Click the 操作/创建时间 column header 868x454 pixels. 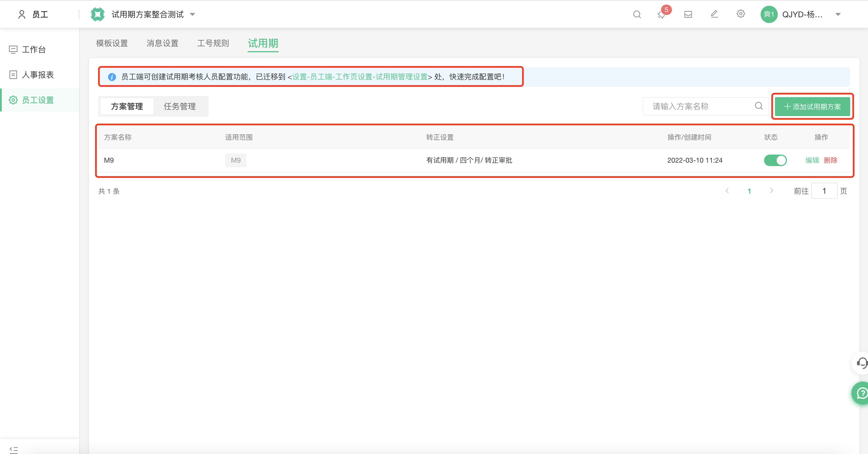(x=689, y=137)
